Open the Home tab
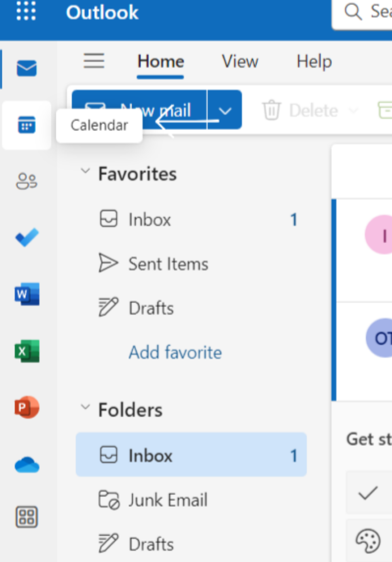The height and width of the screenshot is (562, 392). click(161, 61)
